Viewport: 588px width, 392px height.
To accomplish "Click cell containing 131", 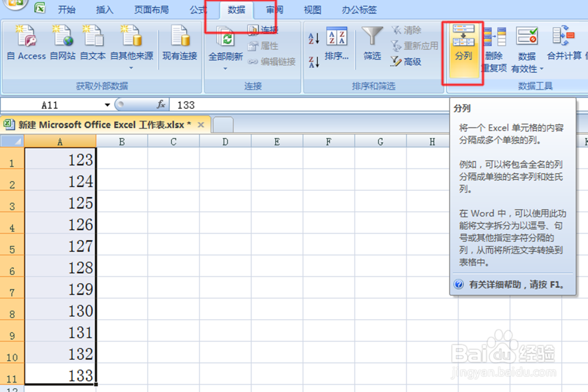I will click(x=61, y=331).
